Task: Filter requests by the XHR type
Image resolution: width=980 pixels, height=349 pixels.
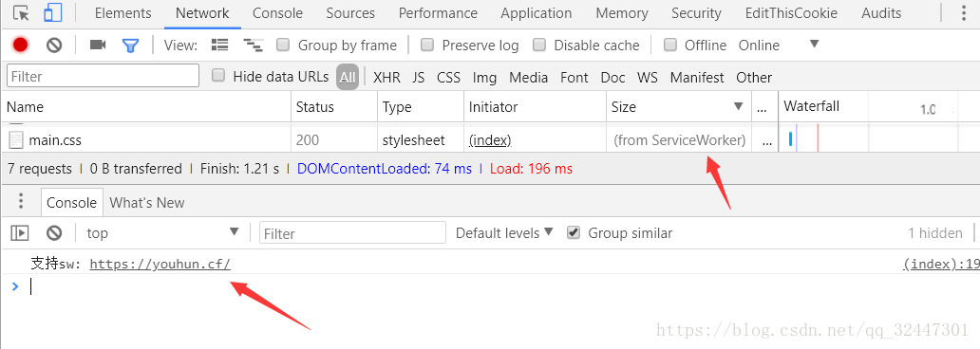Action: pos(386,78)
